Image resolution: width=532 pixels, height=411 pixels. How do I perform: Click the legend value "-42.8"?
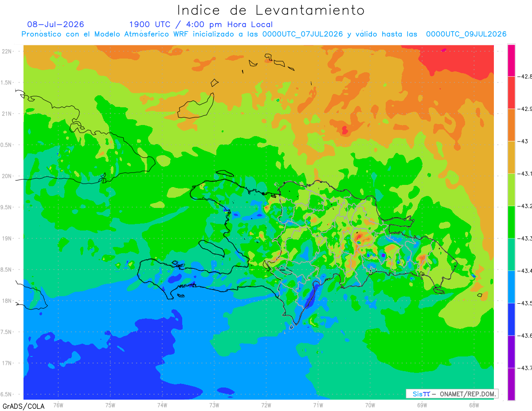[x=524, y=77]
